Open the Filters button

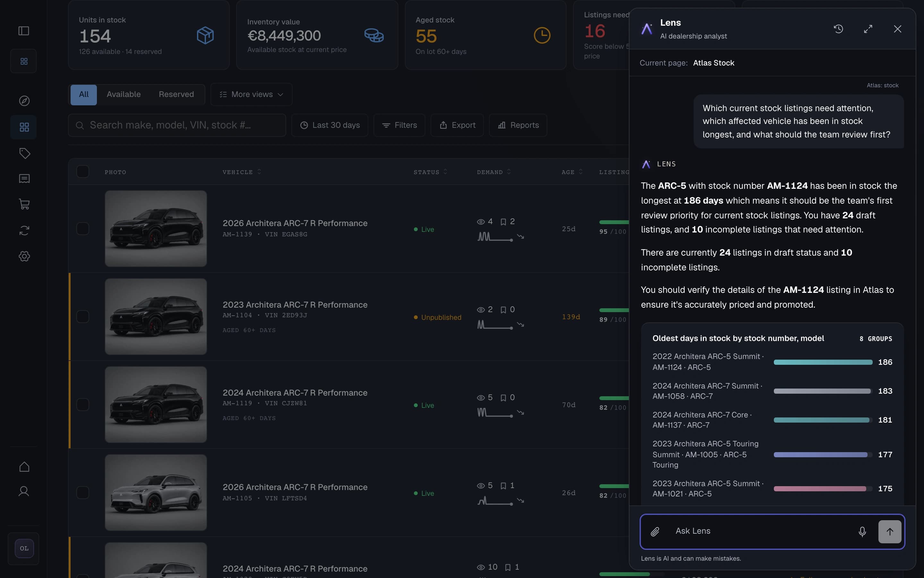point(399,125)
